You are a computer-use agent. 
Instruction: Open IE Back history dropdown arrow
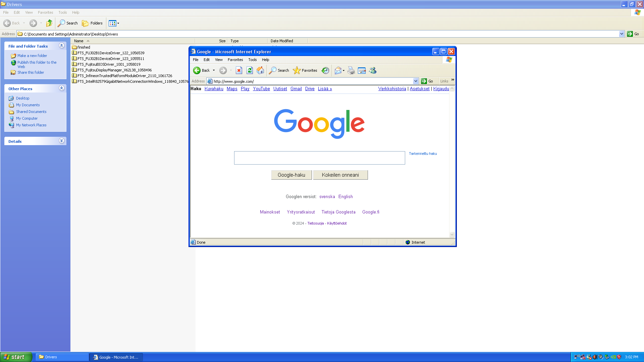click(214, 70)
